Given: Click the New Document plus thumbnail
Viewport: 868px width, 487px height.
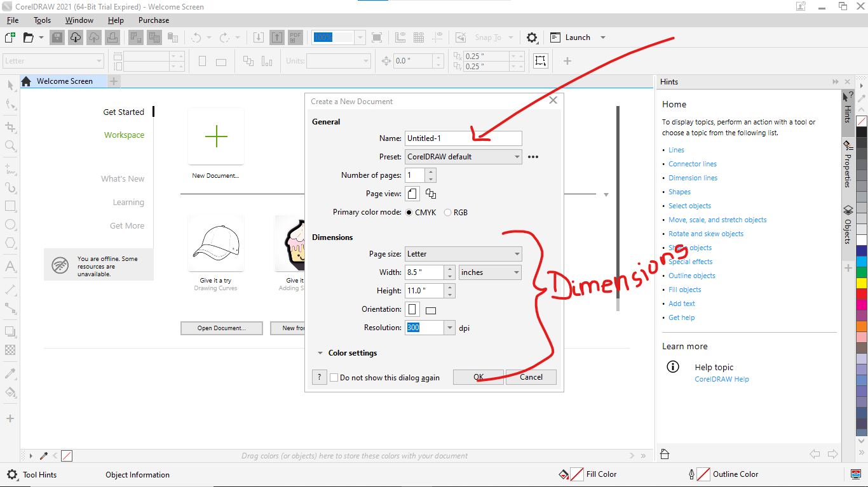Looking at the screenshot, I should pos(216,137).
